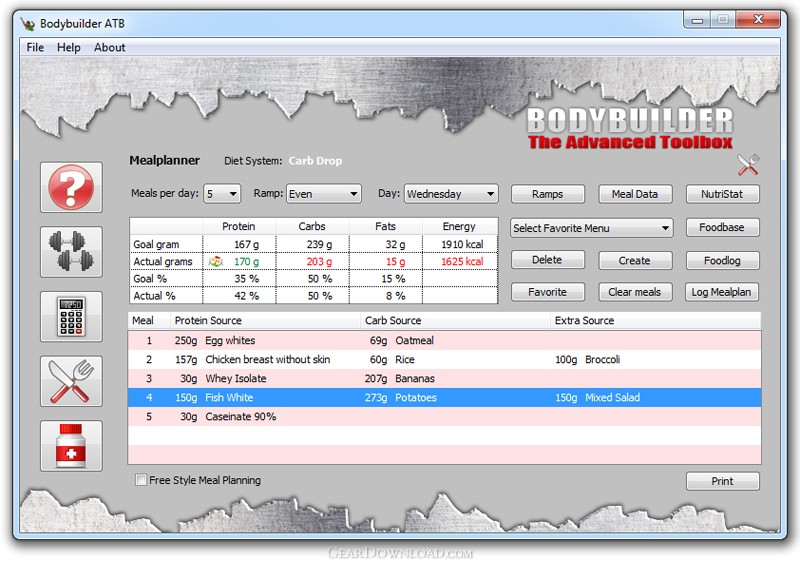Viewport: 800px width, 561px height.
Task: Click the Mixed Salad extra source entry
Action: (x=612, y=397)
